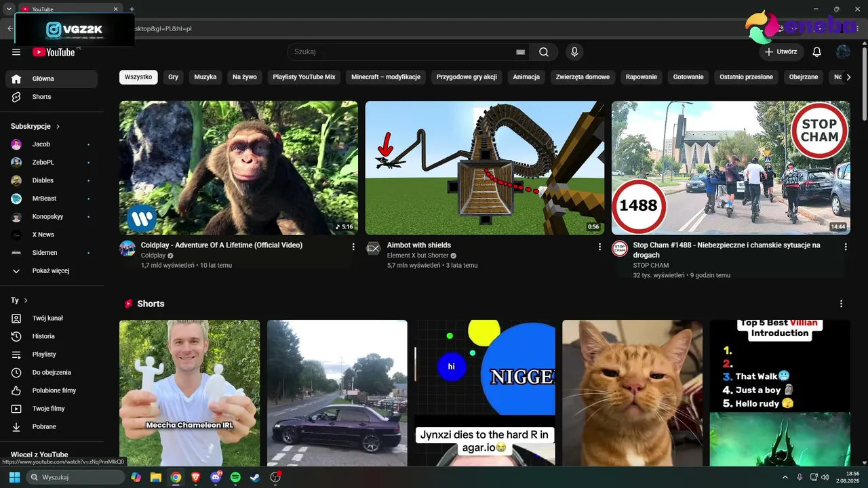This screenshot has width=868, height=488.
Task: Click the Stop Cham #1488 video title
Action: (727, 250)
